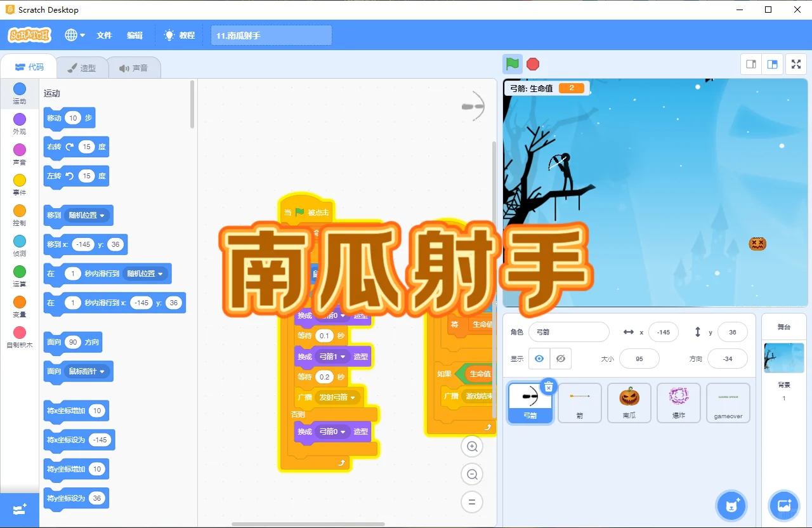Viewport: 812px width, 528px height.
Task: Click the red stop sign
Action: (532, 63)
